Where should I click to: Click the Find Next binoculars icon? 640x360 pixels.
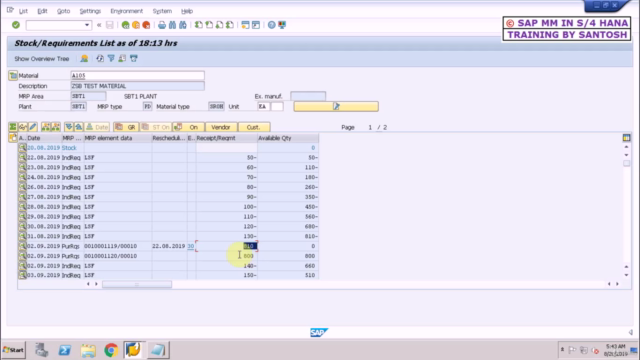183,25
